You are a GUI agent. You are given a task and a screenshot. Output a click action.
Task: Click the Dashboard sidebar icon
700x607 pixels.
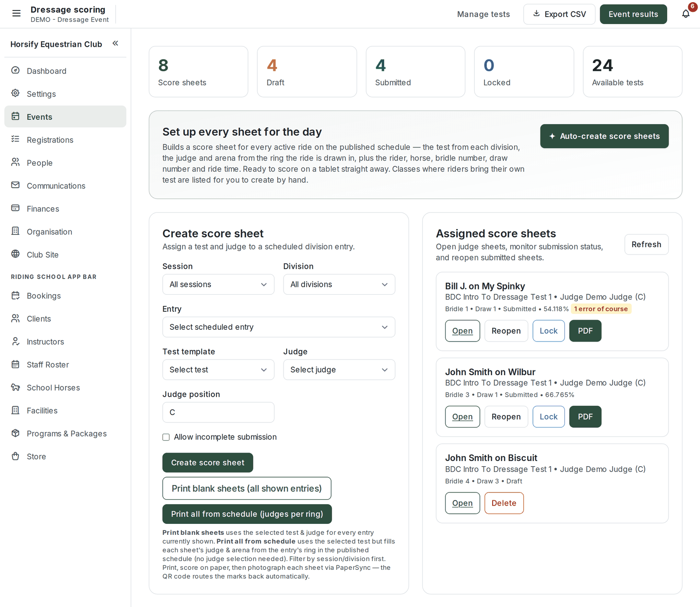pyautogui.click(x=15, y=70)
